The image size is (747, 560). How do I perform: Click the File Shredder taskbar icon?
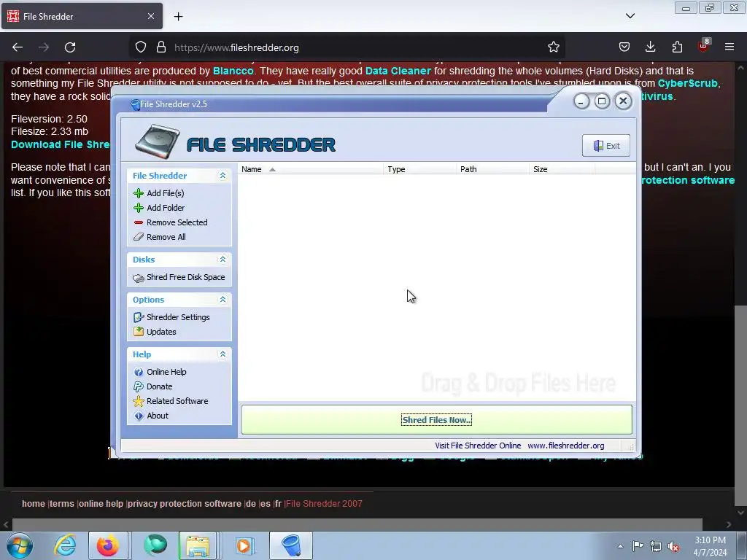(291, 545)
